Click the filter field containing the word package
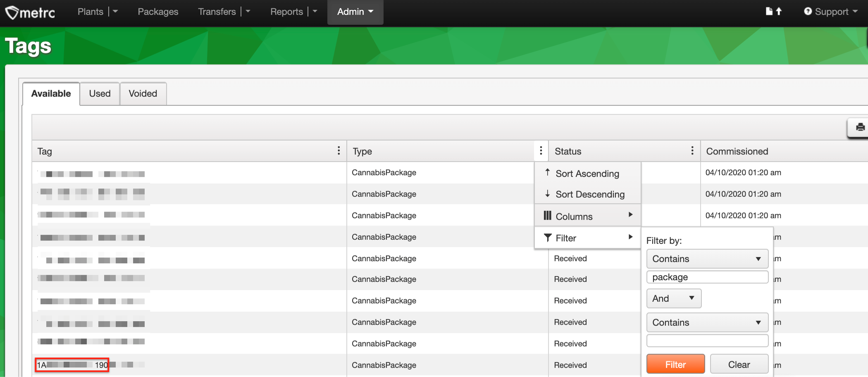Viewport: 868px width, 377px height. click(707, 277)
